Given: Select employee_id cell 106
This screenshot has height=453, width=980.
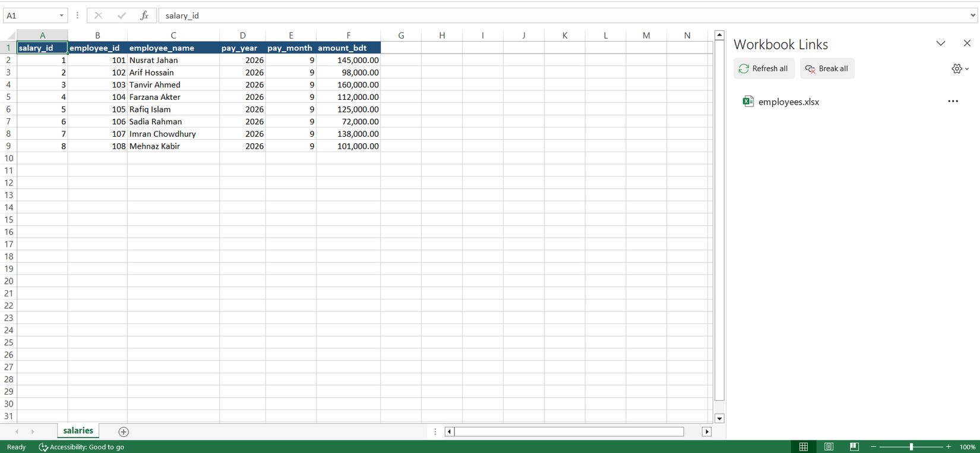Looking at the screenshot, I should tap(97, 121).
